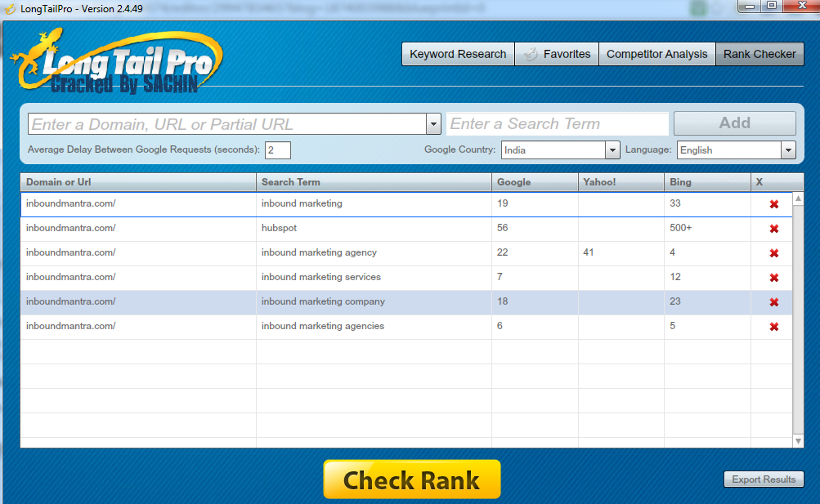820x504 pixels.
Task: Click the Check Rank button
Action: pyautogui.click(x=412, y=479)
